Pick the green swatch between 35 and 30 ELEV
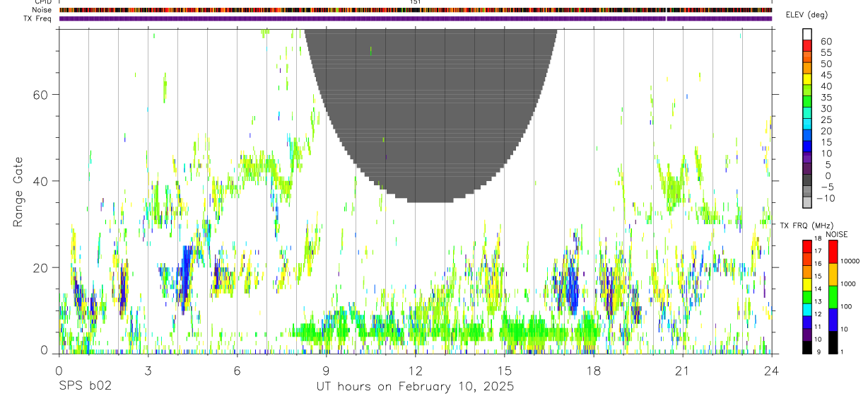The height and width of the screenshot is (401, 868). [807, 103]
